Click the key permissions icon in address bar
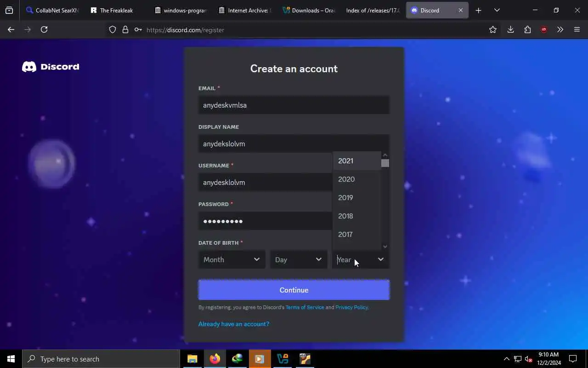The height and width of the screenshot is (368, 588). 138,29
